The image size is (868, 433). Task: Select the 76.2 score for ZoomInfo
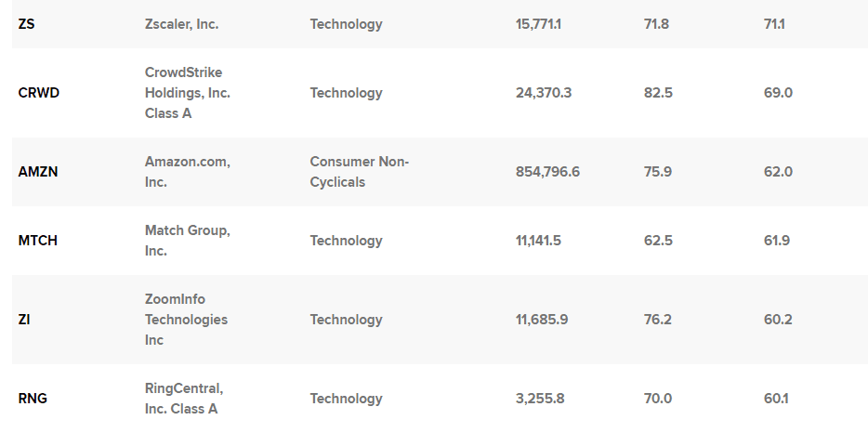[x=658, y=320]
